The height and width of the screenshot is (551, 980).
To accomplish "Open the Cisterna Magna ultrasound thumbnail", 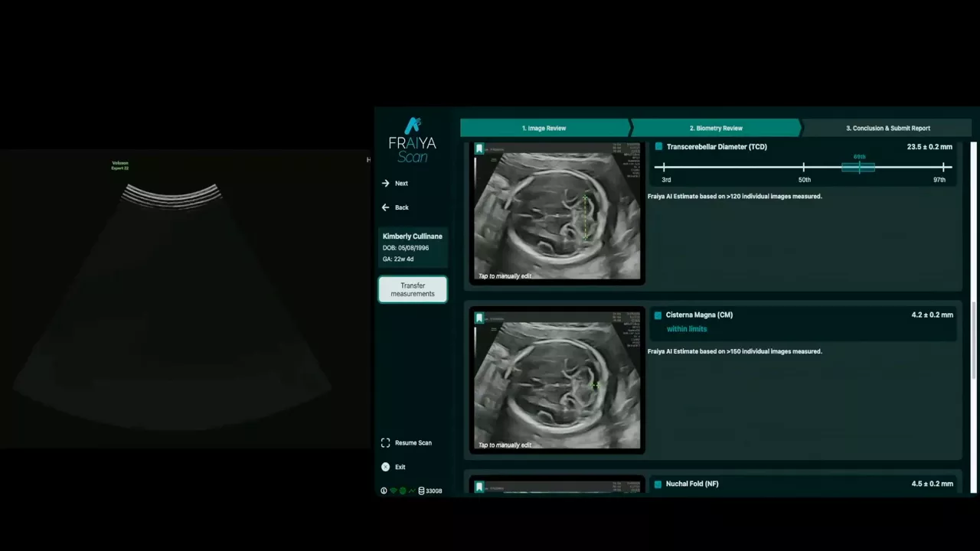I will (557, 381).
